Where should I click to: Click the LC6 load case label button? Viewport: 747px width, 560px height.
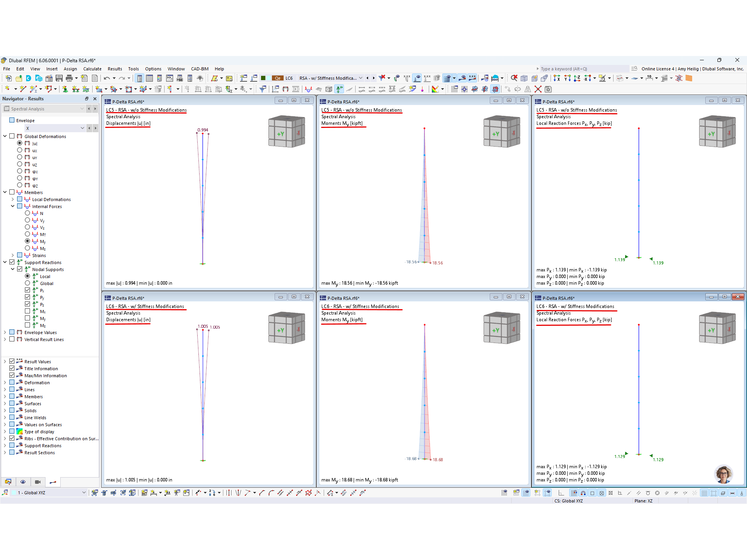[x=289, y=78]
